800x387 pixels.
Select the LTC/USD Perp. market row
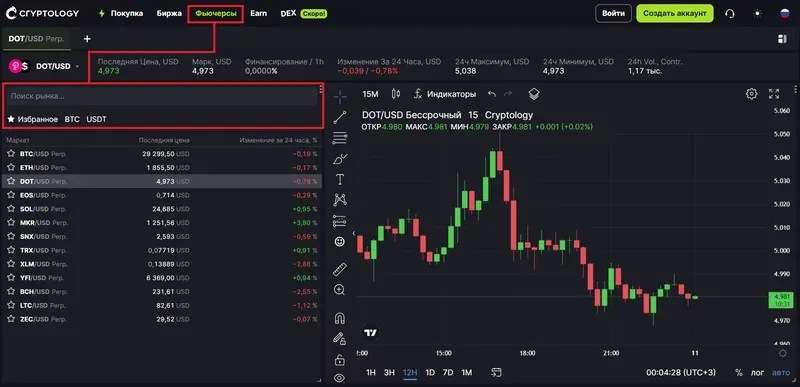[162, 305]
